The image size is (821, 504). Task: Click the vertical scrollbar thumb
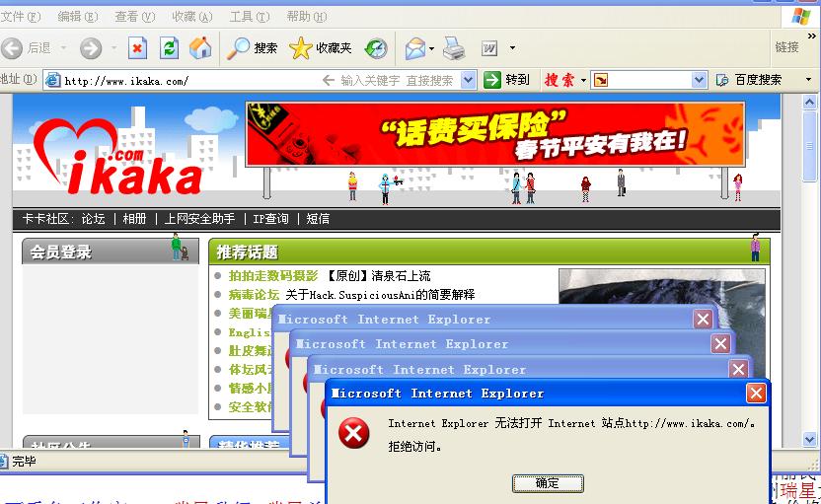[x=809, y=147]
